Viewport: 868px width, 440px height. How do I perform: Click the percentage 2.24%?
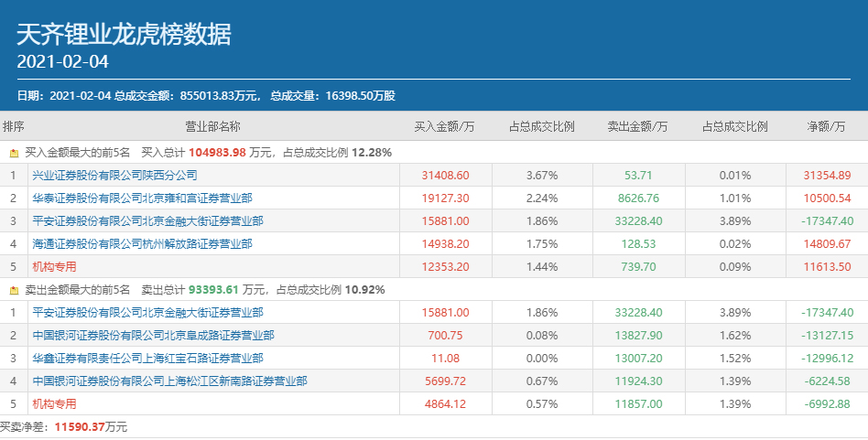pos(542,198)
